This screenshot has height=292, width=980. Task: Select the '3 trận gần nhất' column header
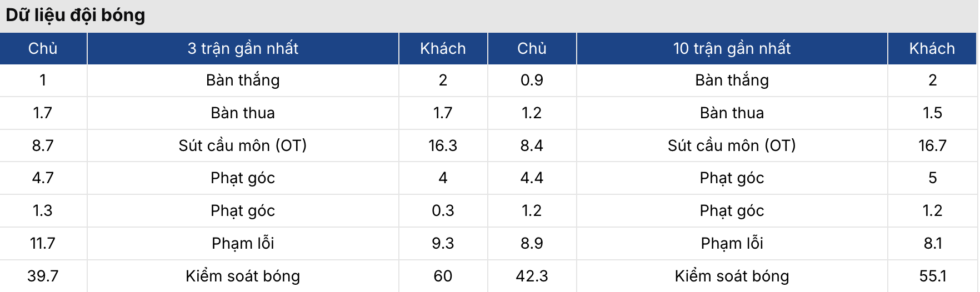tap(243, 49)
